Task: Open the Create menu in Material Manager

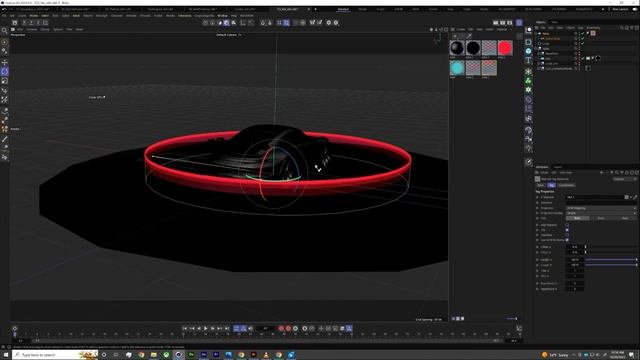Action: point(461,29)
